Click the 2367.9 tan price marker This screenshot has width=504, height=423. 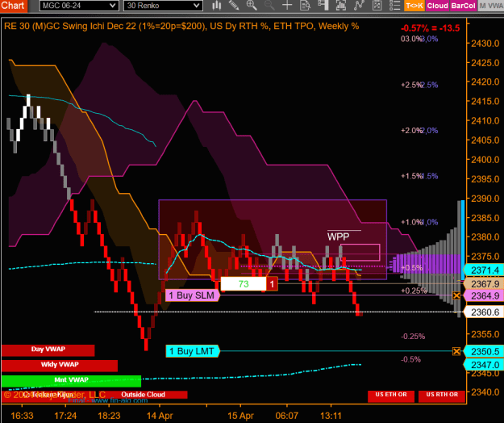click(483, 283)
